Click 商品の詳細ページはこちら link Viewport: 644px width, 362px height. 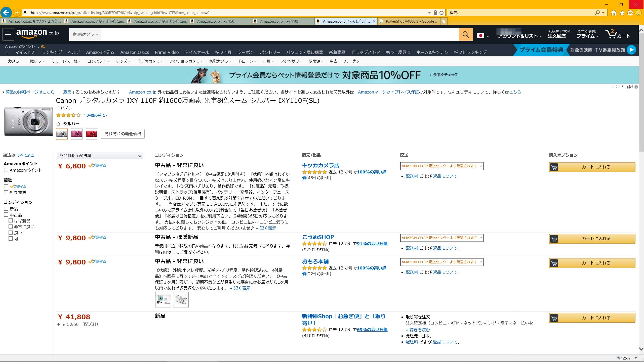coord(30,92)
